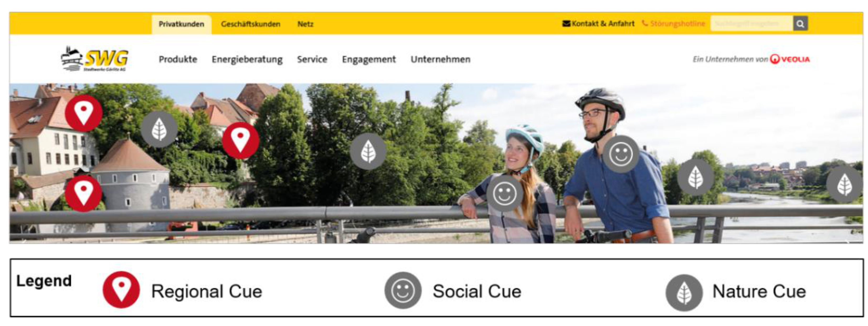Click the phone icon next to Störungshotline
The image size is (868, 326).
[645, 23]
